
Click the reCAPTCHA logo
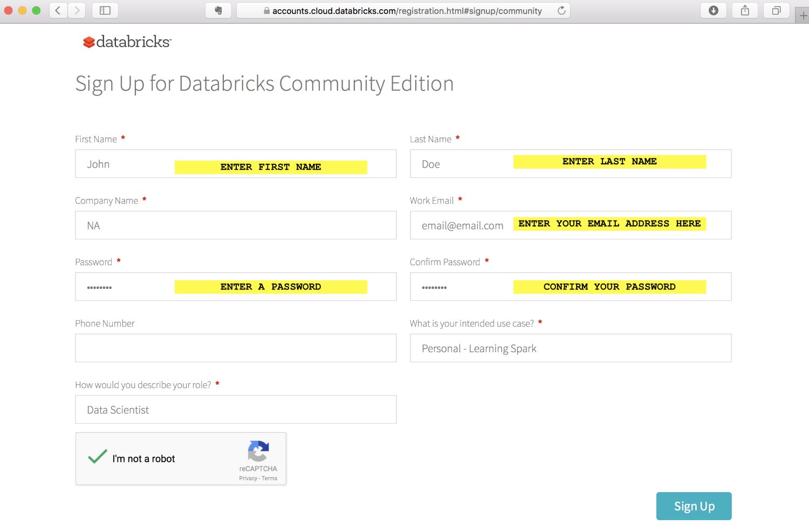pyautogui.click(x=258, y=451)
